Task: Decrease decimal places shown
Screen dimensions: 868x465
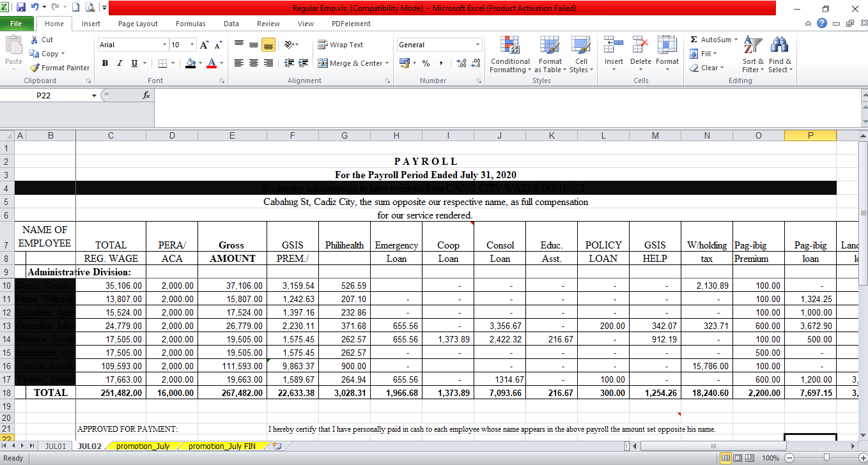Action: (x=476, y=63)
